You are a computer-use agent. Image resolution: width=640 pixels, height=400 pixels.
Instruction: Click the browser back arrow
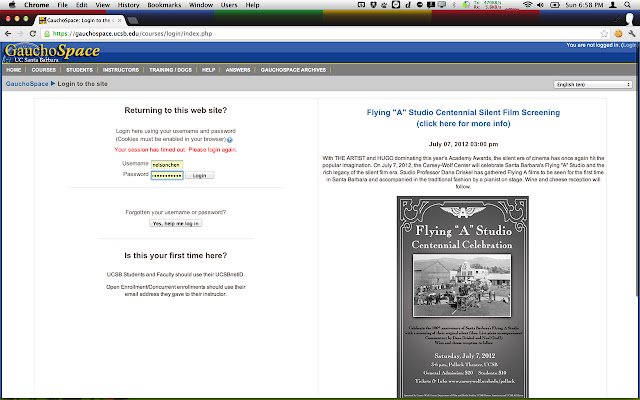[x=8, y=34]
